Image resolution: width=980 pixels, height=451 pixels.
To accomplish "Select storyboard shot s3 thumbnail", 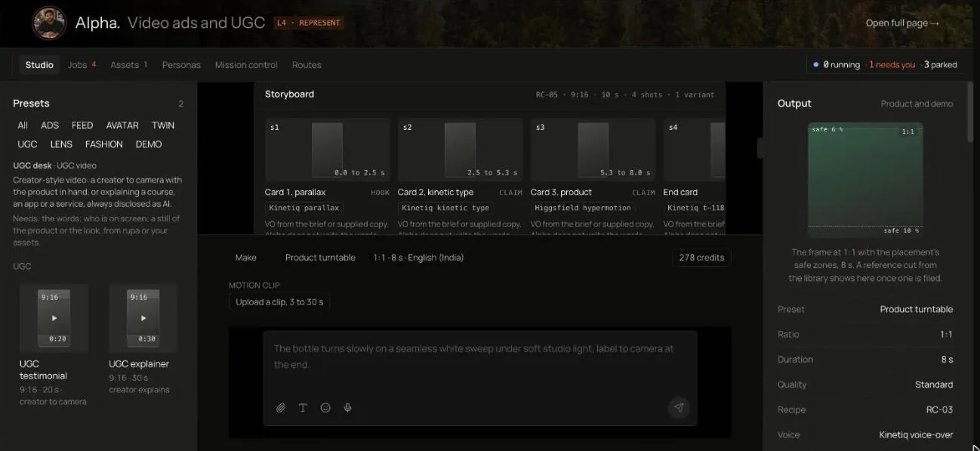I will point(593,150).
